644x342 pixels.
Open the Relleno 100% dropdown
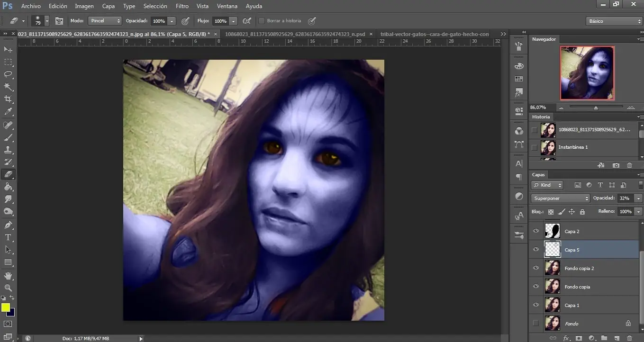pos(639,212)
